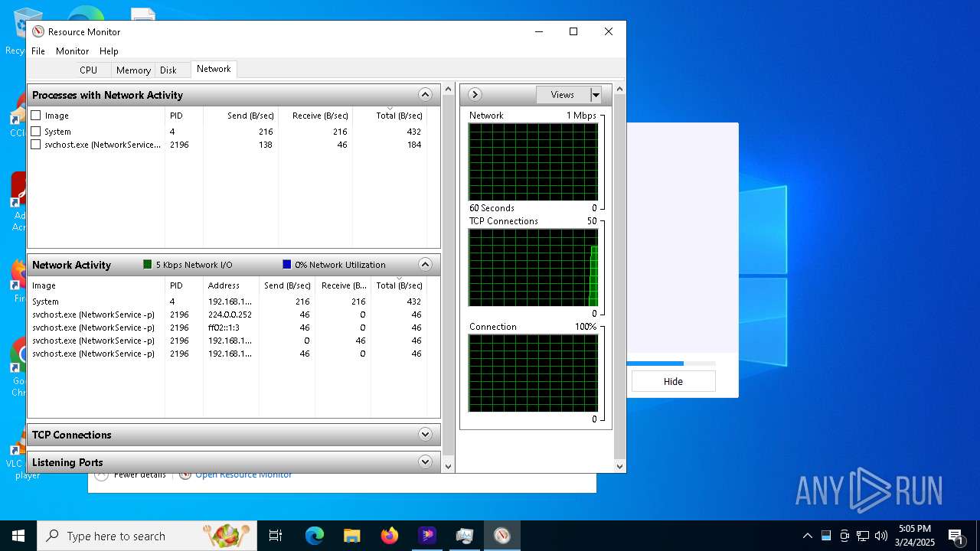Select System row in Network Activity list
The image size is (980, 551).
pos(227,302)
